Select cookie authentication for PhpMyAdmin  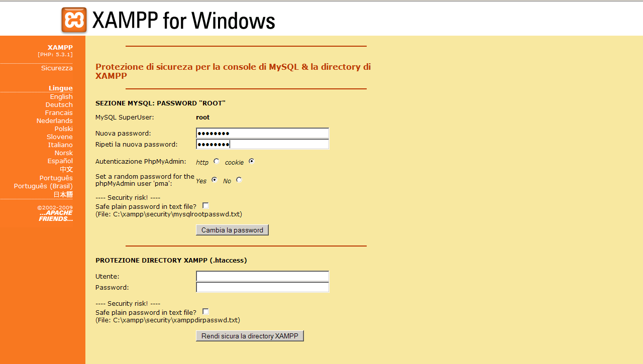click(252, 161)
